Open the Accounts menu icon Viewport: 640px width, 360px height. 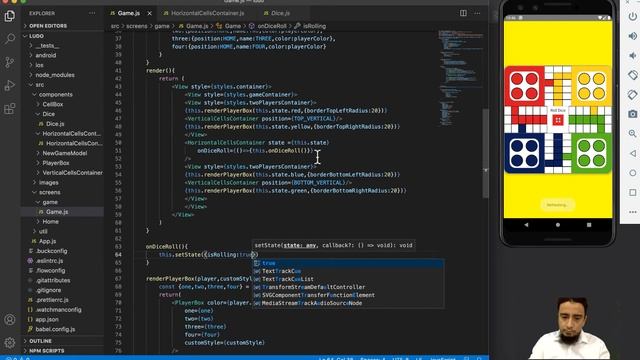10,319
